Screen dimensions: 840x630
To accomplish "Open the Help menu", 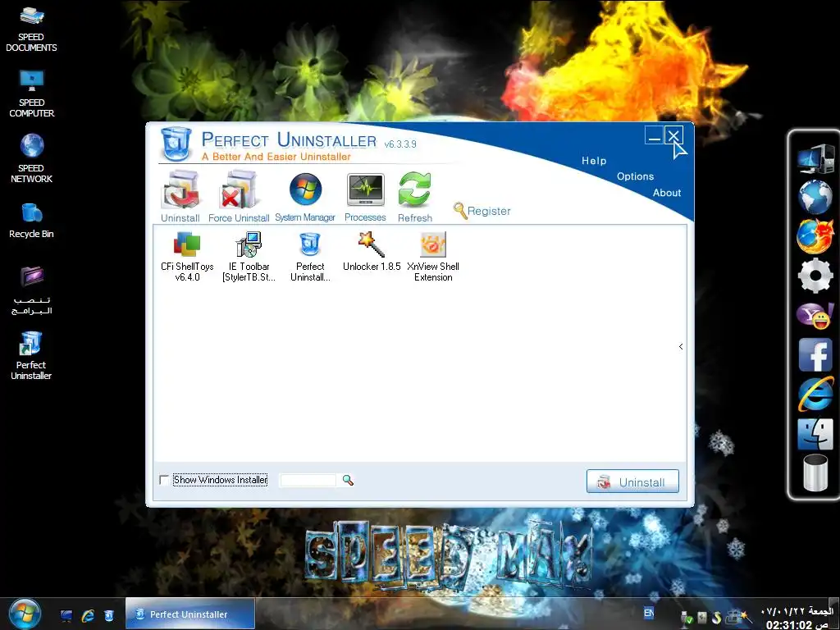I will coord(594,161).
